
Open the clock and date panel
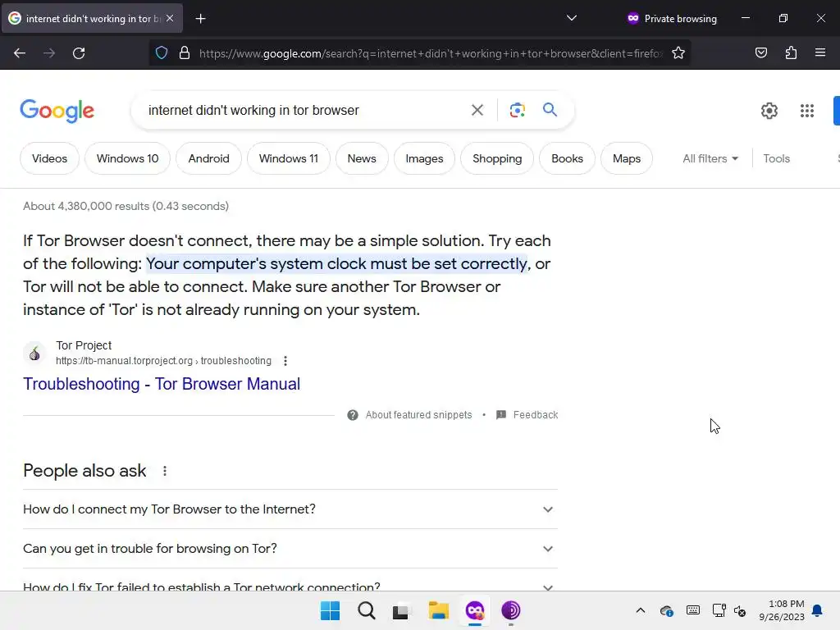point(781,610)
